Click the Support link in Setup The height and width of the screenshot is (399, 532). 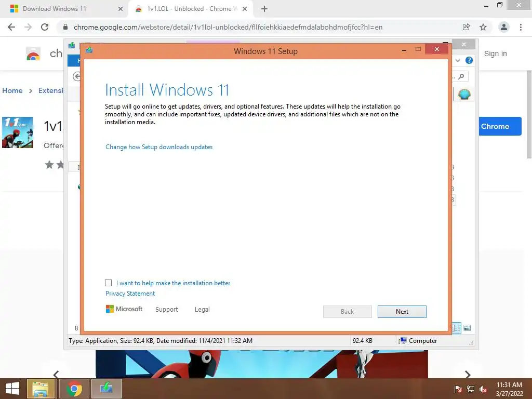click(167, 310)
